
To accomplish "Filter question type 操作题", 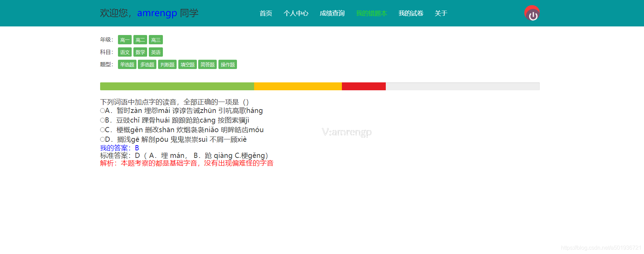I will pyautogui.click(x=228, y=65).
